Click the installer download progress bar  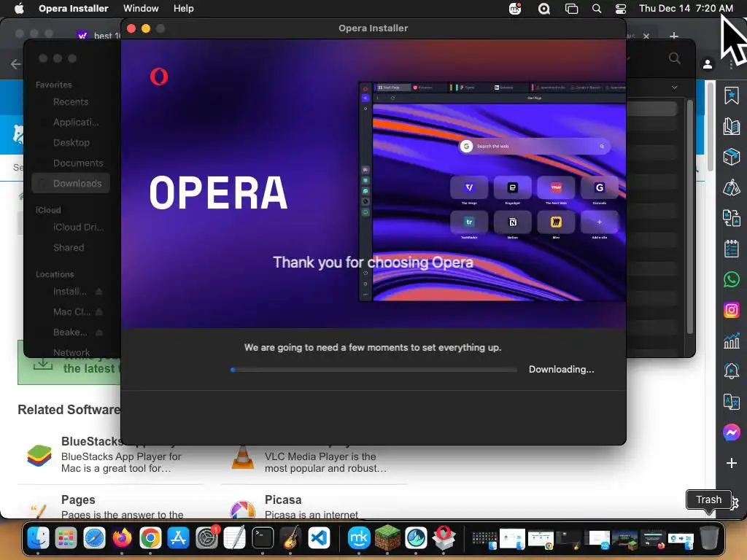pos(373,370)
